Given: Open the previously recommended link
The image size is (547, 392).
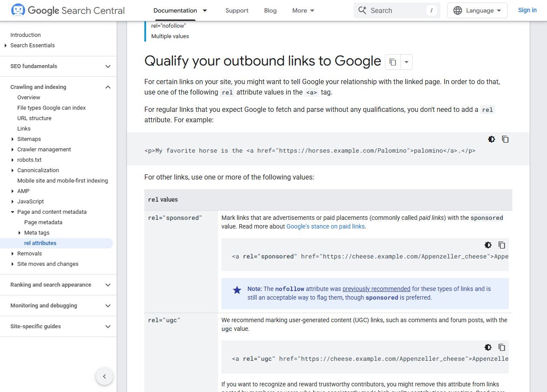Looking at the screenshot, I should point(376,289).
